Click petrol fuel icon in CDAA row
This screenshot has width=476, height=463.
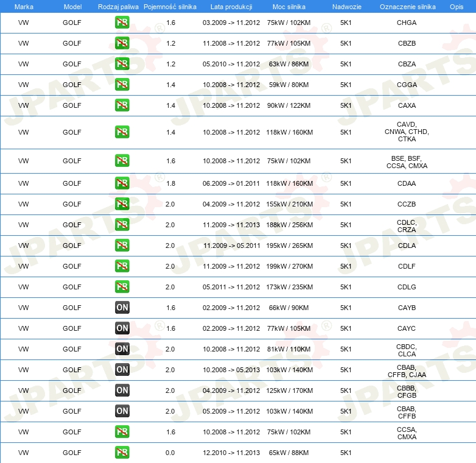coord(122,183)
